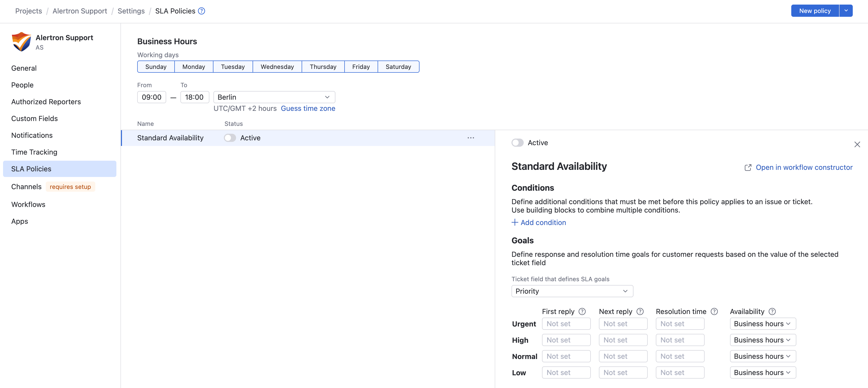Open Workflows settings section
Screen dimensions: 868x388
coord(28,204)
